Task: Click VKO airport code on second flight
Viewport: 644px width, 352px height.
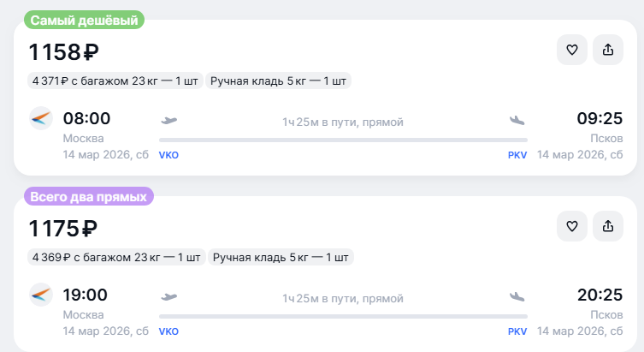Action: tap(168, 331)
